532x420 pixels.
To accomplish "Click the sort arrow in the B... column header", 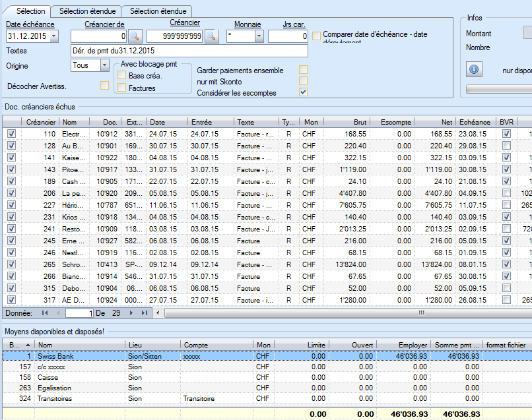I will click(x=28, y=345).
